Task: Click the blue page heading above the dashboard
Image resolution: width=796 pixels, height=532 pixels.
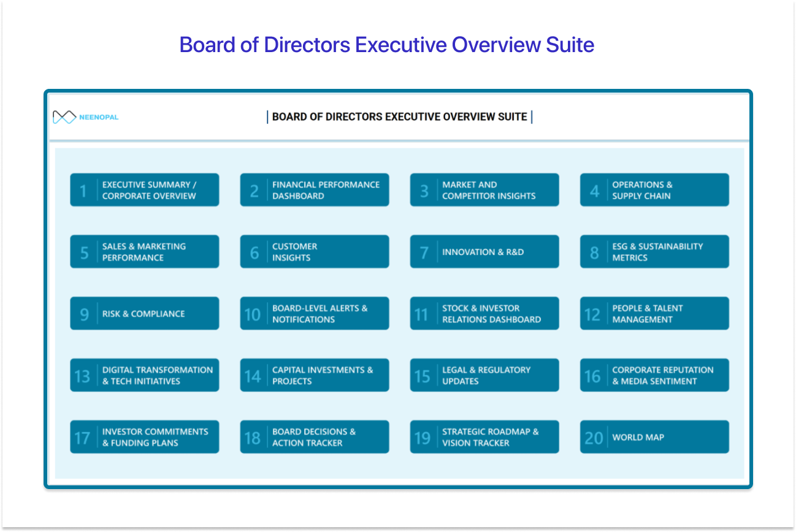Action: click(387, 45)
